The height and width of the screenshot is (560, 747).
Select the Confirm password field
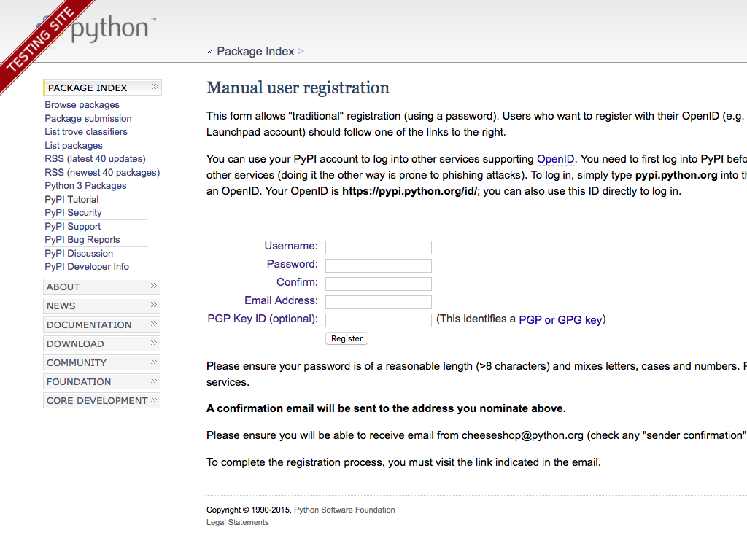(x=378, y=284)
